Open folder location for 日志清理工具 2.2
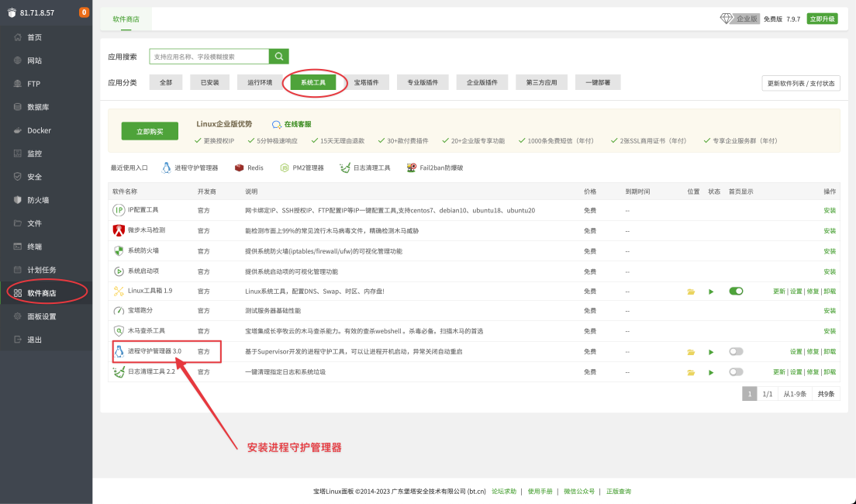The height and width of the screenshot is (504, 856). point(691,372)
